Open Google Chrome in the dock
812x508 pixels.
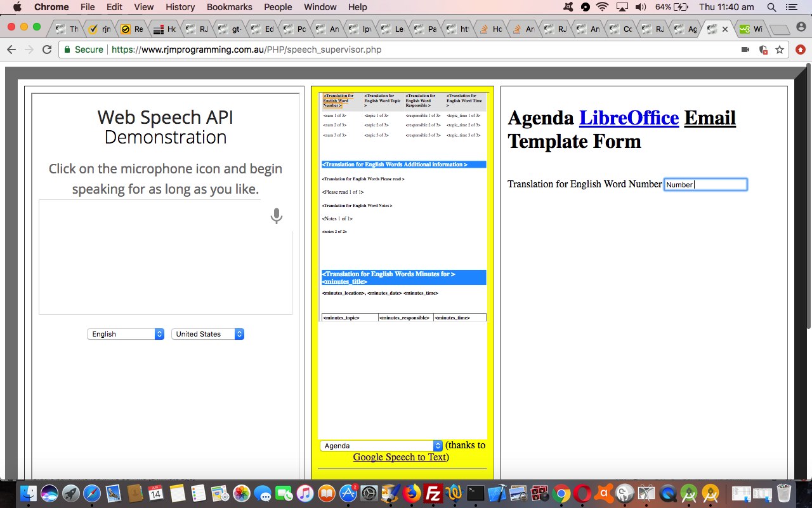point(561,493)
